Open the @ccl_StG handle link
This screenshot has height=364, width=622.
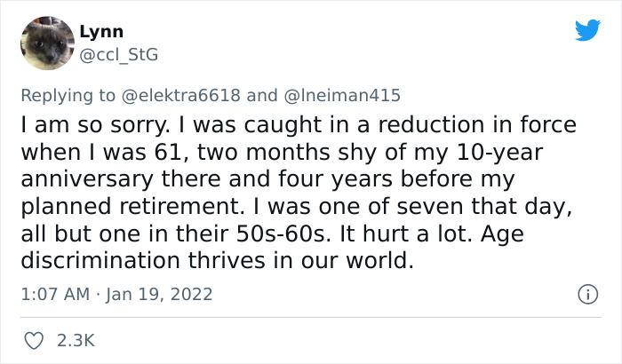[x=119, y=55]
